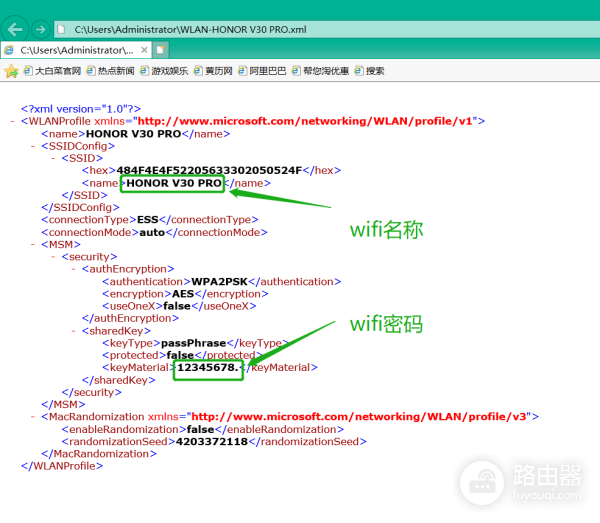Click the closing </authEncryption> tag
The height and width of the screenshot is (523, 600).
(130, 318)
